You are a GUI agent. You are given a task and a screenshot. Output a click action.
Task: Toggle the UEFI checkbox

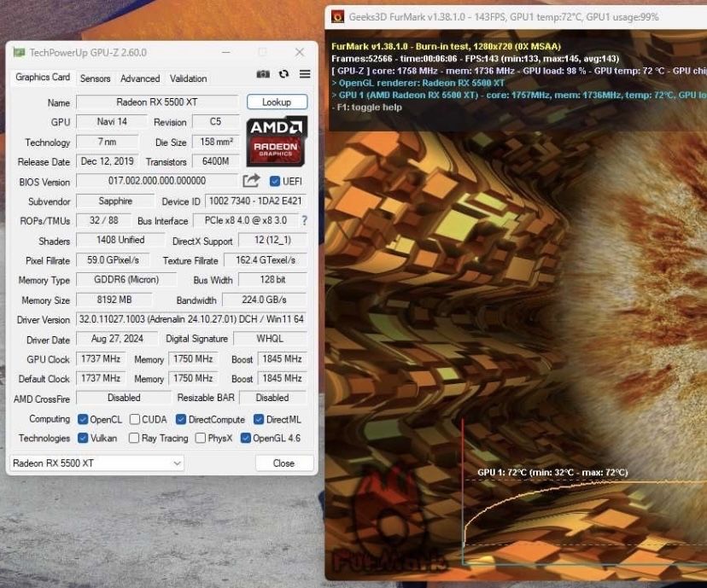pyautogui.click(x=275, y=181)
